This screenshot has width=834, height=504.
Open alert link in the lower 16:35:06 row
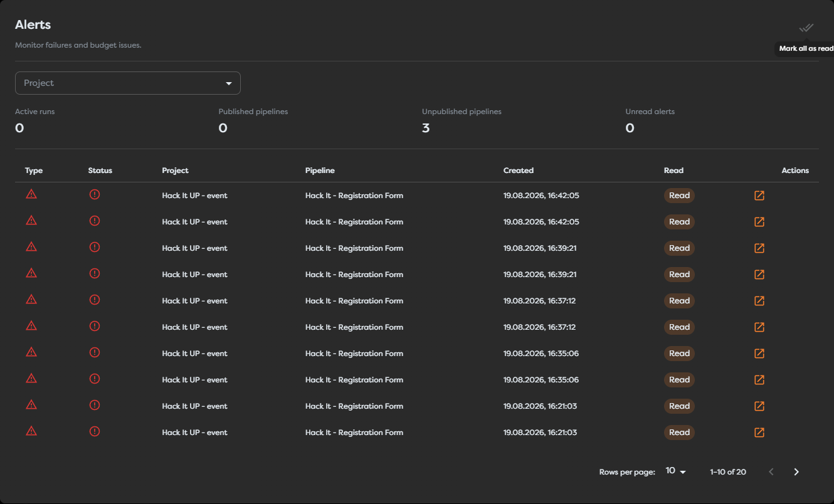point(759,380)
